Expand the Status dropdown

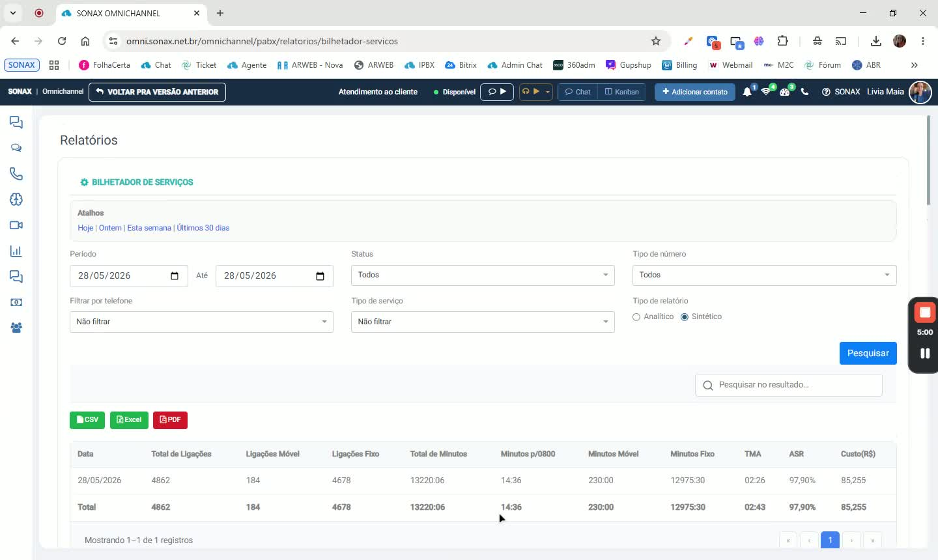pyautogui.click(x=483, y=275)
